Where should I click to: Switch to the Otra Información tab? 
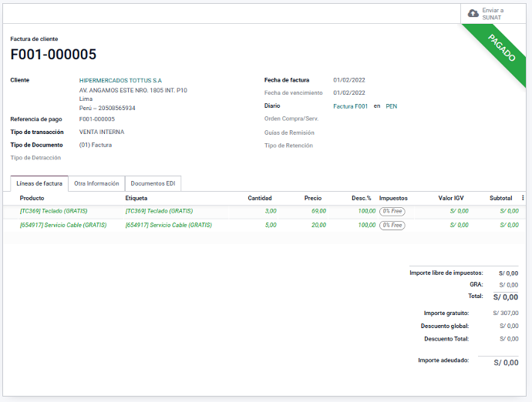[x=96, y=183]
